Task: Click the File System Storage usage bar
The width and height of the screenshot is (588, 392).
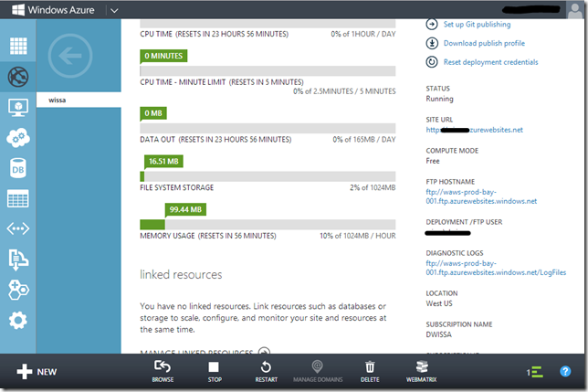Action: coord(268,176)
